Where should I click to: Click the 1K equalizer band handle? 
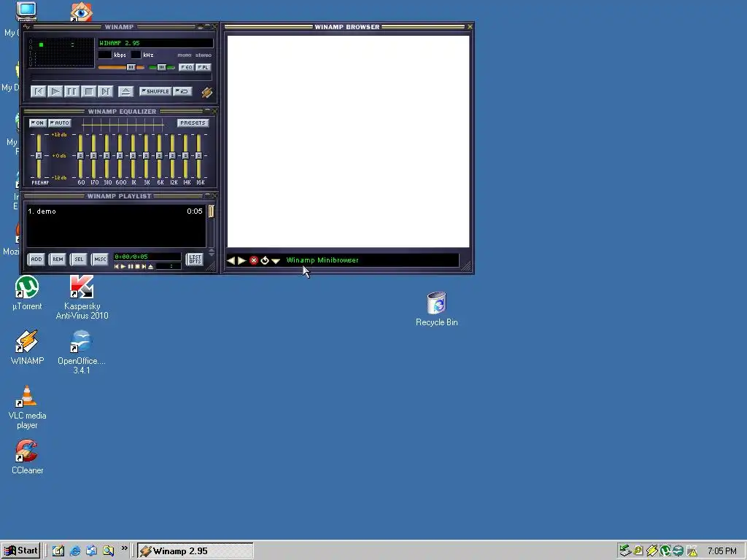[x=133, y=156]
